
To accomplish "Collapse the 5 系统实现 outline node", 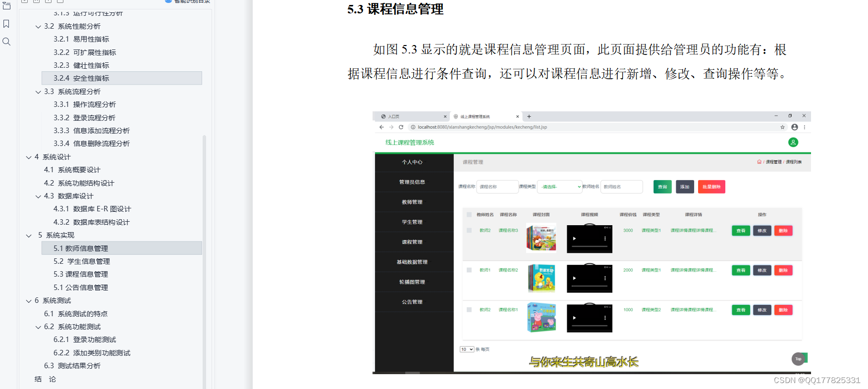I will (29, 236).
